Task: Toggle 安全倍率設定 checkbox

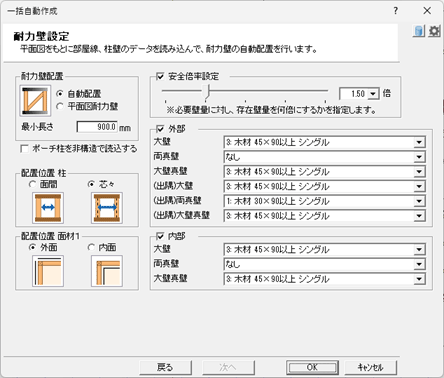Action: pyautogui.click(x=160, y=77)
